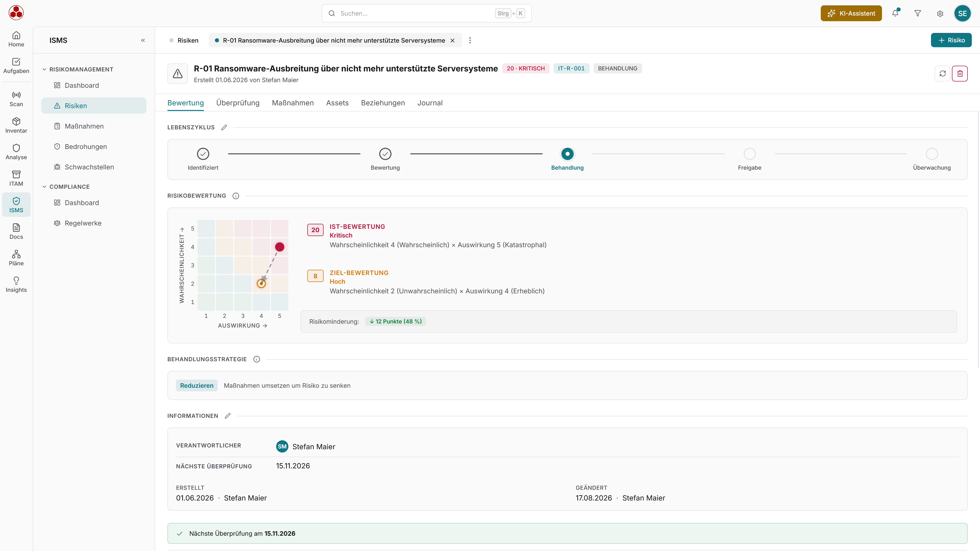Image resolution: width=980 pixels, height=551 pixels.
Task: Open the Scan module icon
Action: [x=16, y=99]
